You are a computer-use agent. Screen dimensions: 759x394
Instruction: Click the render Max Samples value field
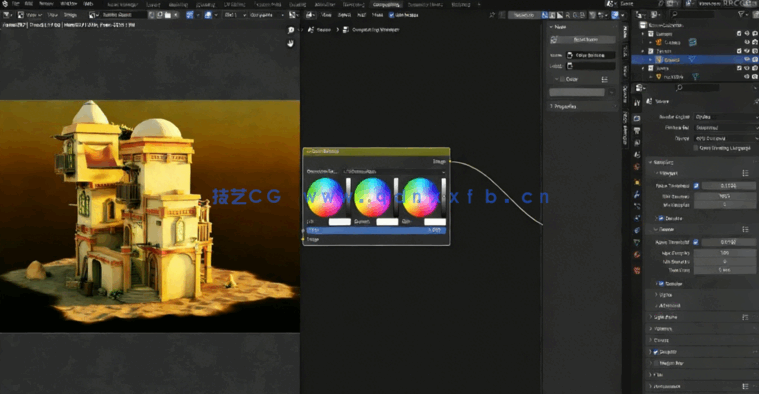pyautogui.click(x=725, y=253)
